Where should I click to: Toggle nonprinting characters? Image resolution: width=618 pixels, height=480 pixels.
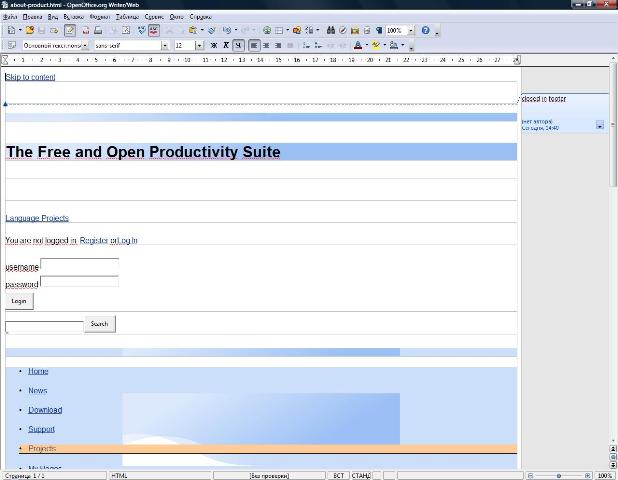pos(379,30)
